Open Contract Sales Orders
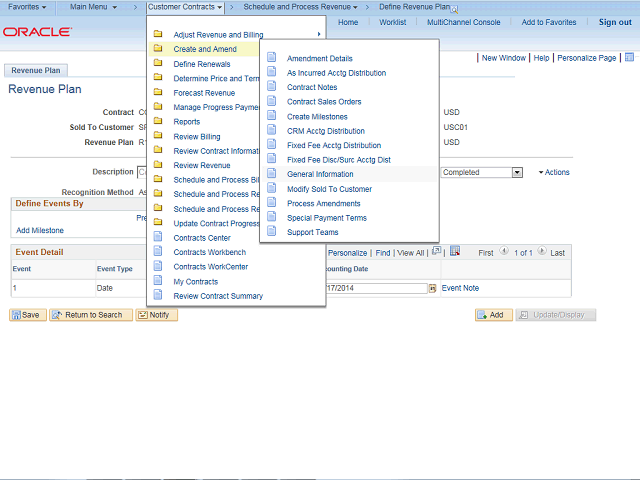Screen dimensions: 640x480 tap(324, 102)
